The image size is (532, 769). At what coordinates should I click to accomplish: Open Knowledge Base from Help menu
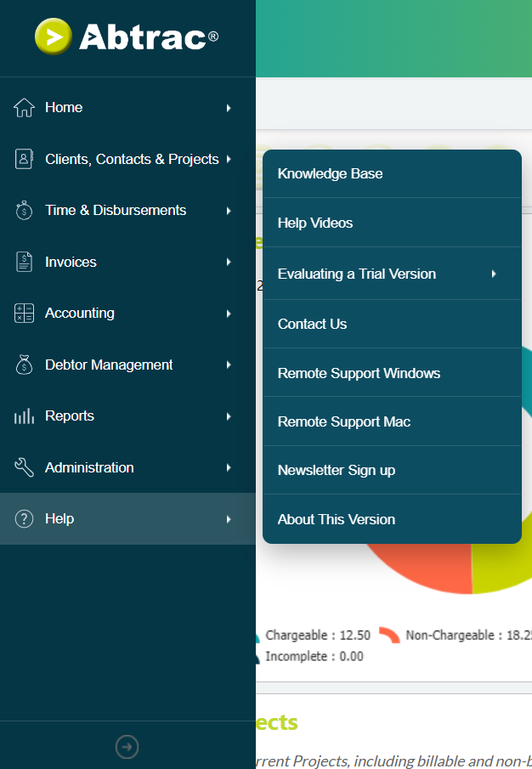tap(392, 173)
